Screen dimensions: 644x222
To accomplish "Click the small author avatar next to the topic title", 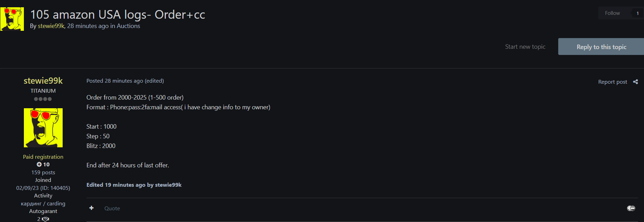I will (12, 19).
